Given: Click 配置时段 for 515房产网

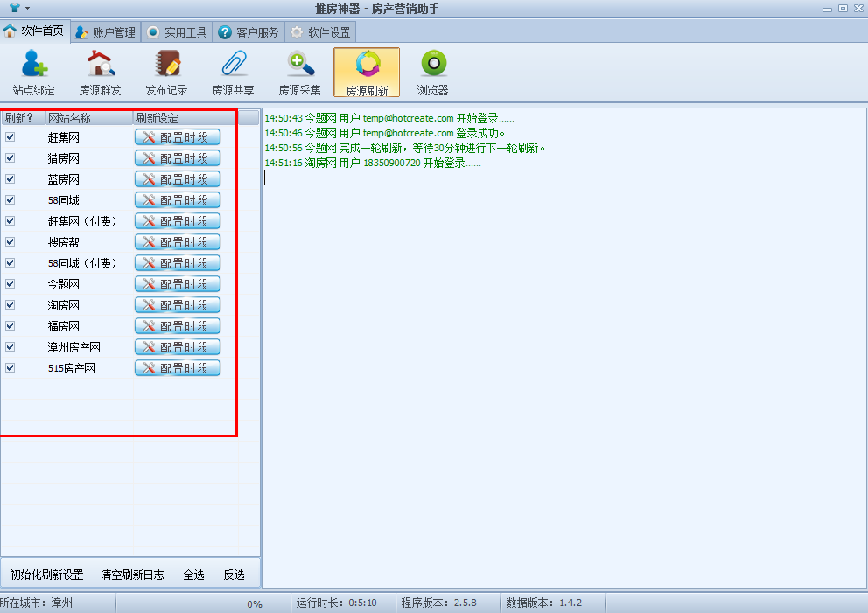Looking at the screenshot, I should 178,368.
